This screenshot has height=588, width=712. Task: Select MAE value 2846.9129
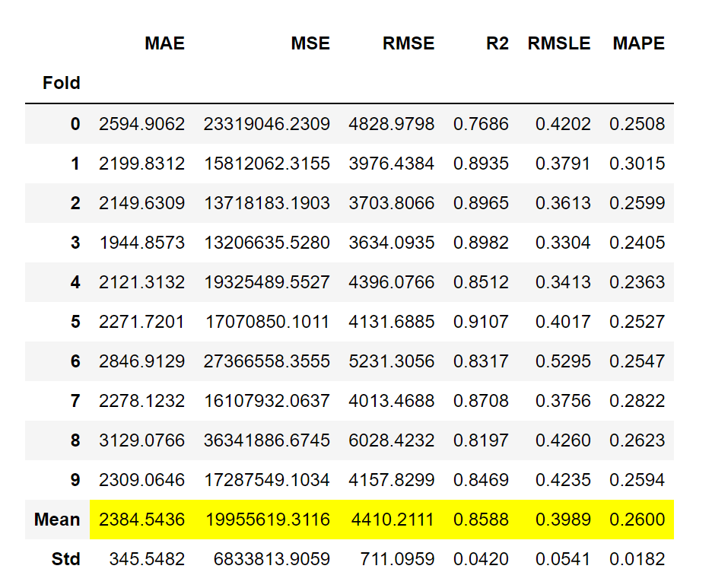click(x=141, y=361)
